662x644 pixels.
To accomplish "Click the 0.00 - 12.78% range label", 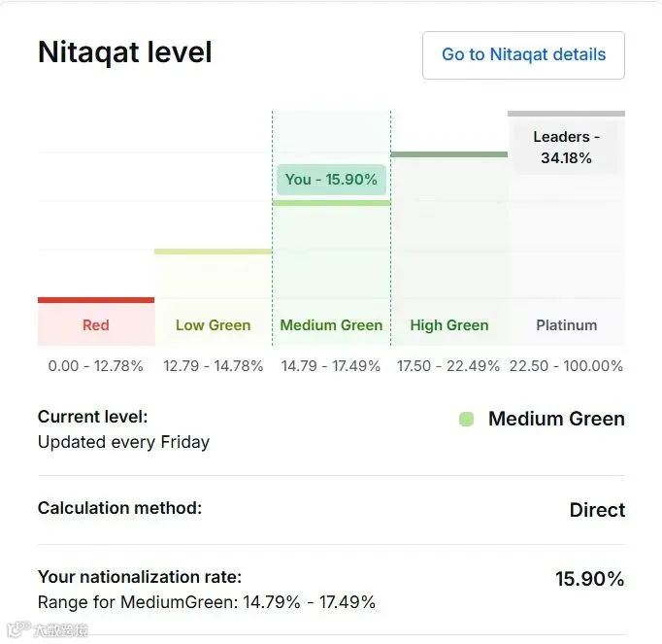I will point(96,366).
